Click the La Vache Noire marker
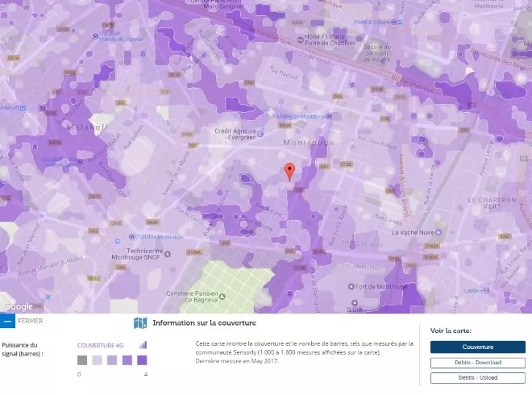 (x=413, y=232)
